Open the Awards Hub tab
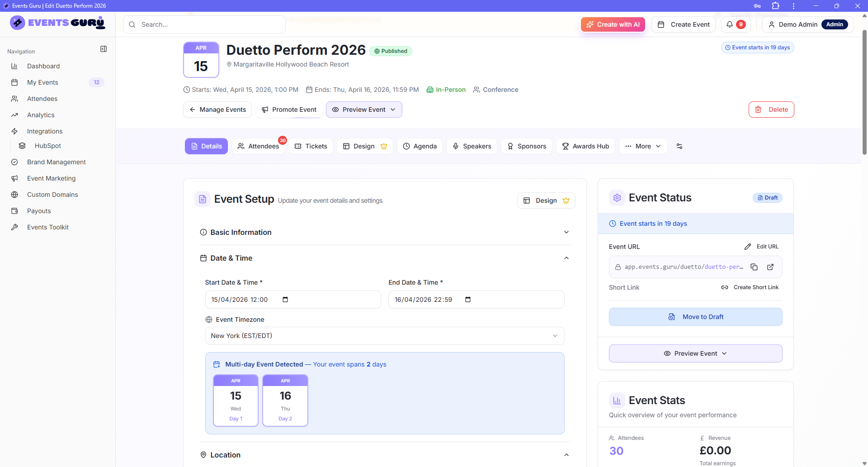868x467 pixels. coord(585,146)
